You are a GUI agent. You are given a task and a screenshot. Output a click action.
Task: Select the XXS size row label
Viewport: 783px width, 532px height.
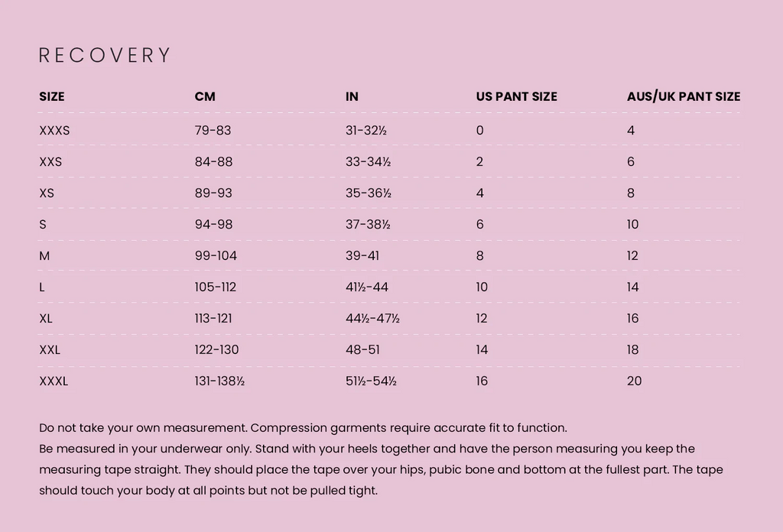coord(50,162)
